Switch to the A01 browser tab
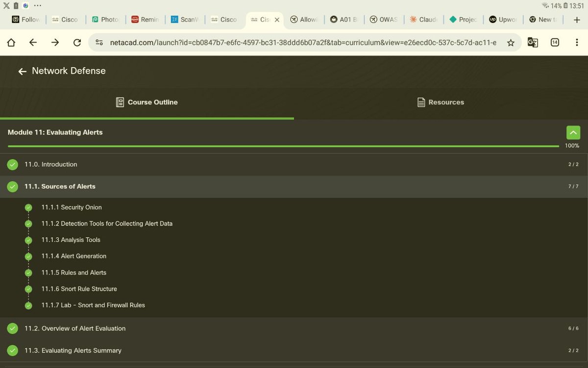Viewport: 588px width, 368px height. click(x=344, y=20)
